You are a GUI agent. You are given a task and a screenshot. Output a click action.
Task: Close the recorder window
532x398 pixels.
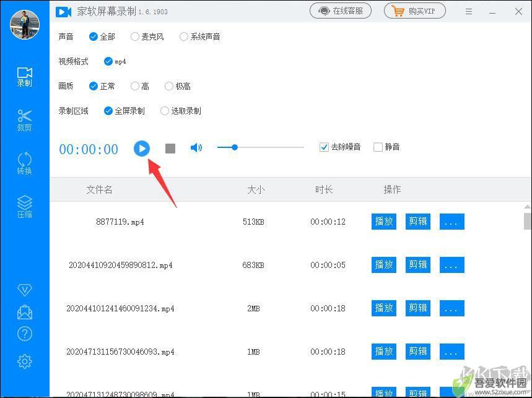(x=518, y=12)
